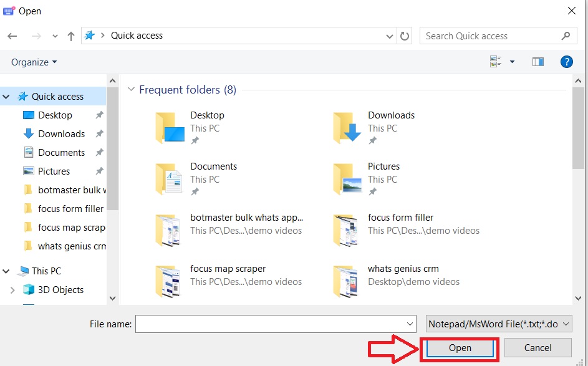Select the Desktop folder icon

[170, 128]
